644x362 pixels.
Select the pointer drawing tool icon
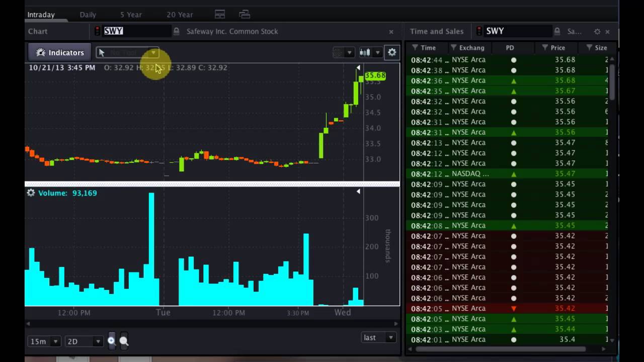102,52
